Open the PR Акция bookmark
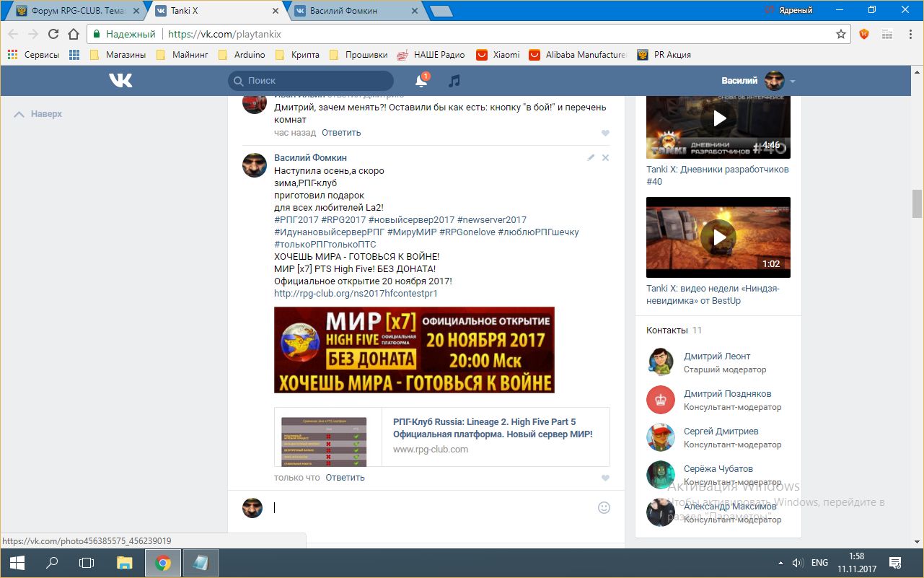This screenshot has height=578, width=924. 664,55
